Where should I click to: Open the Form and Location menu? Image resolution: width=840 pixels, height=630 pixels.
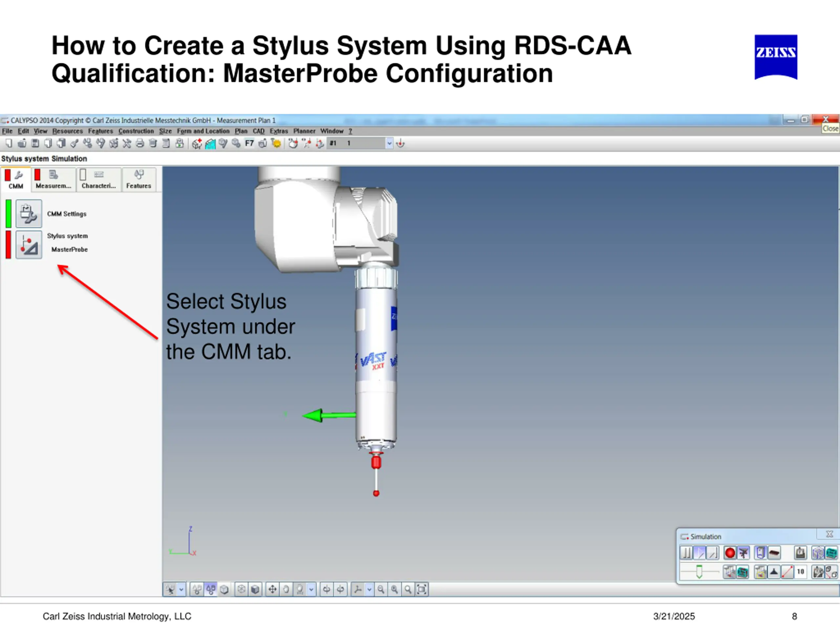pos(203,131)
